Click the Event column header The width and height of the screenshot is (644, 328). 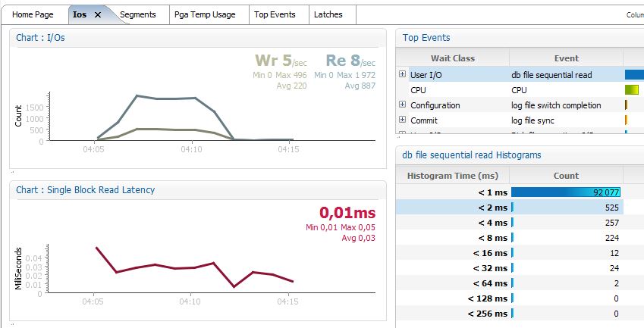coord(566,58)
